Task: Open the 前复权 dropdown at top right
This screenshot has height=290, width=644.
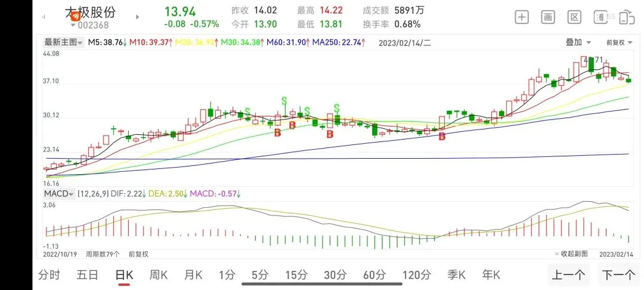Action: (618, 42)
